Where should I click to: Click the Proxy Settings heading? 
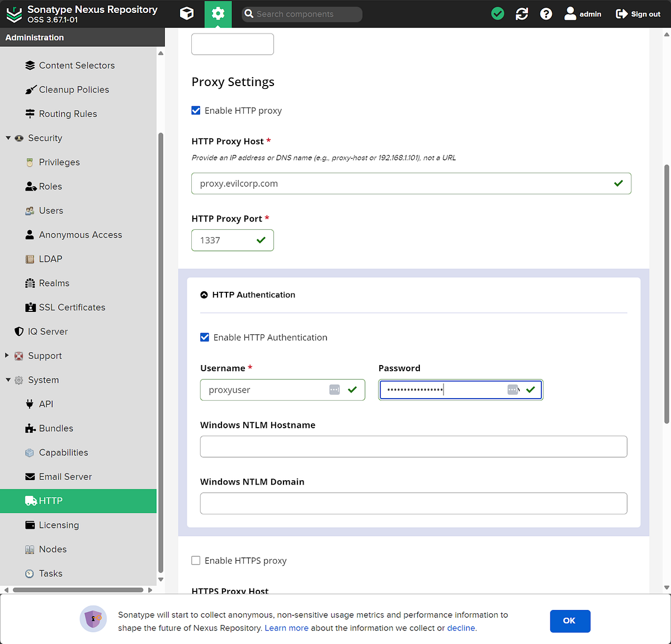[233, 82]
